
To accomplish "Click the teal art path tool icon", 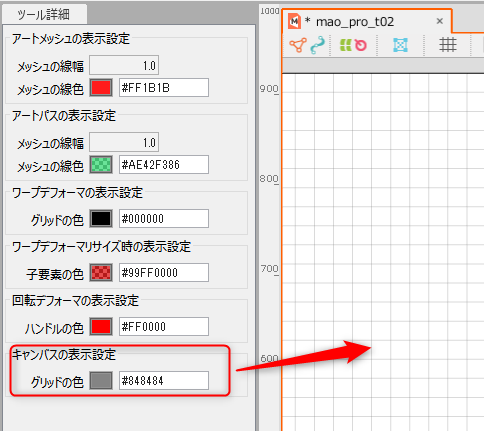I will coord(317,45).
